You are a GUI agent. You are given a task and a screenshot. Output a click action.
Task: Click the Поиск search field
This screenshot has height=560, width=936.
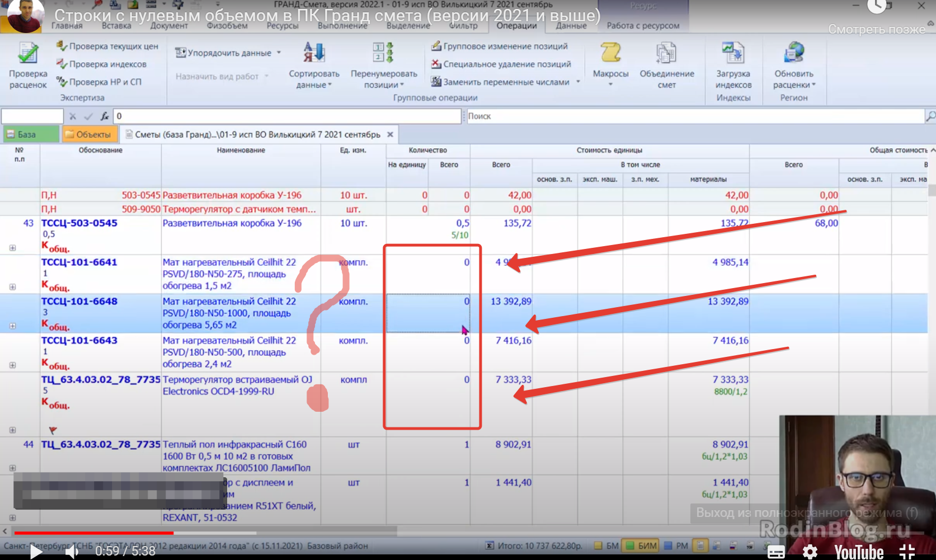[x=695, y=116]
